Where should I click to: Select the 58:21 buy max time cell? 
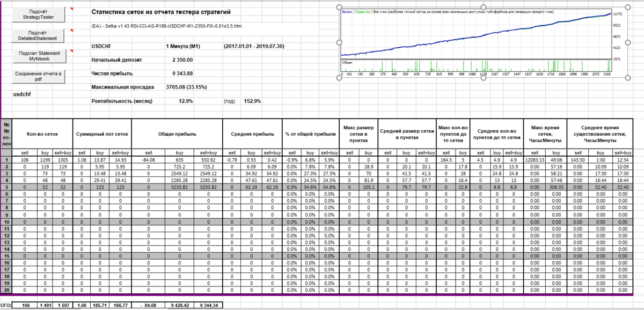click(x=555, y=173)
